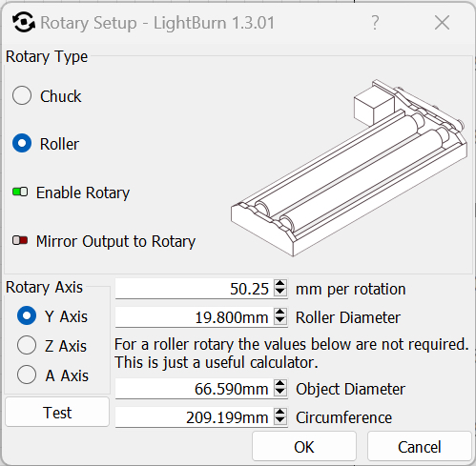Toggle the Enable Rotary switch
Screen dimensions: 476x466
[20, 192]
